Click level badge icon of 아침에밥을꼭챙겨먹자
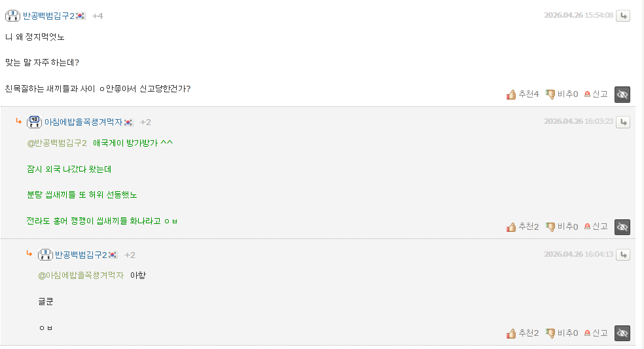Image resolution: width=644 pixels, height=349 pixels. tap(35, 122)
